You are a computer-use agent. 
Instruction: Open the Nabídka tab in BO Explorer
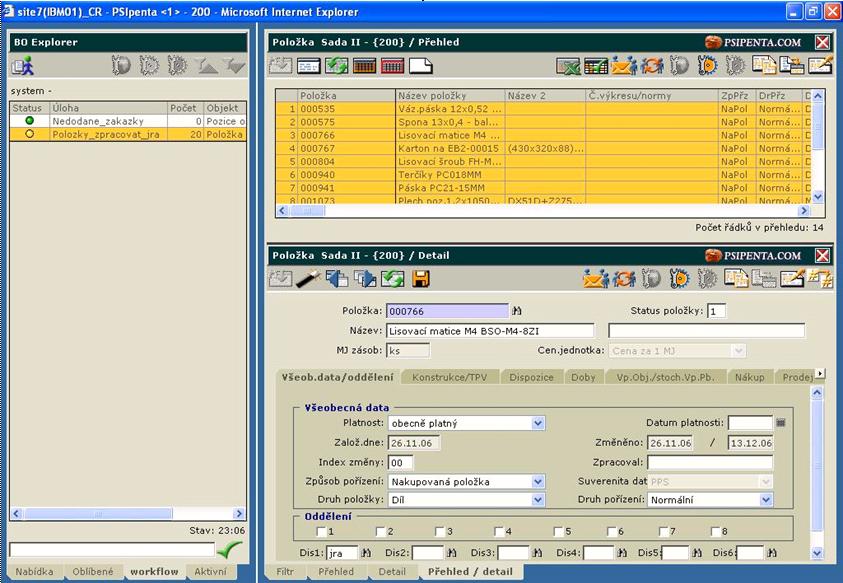(x=34, y=572)
